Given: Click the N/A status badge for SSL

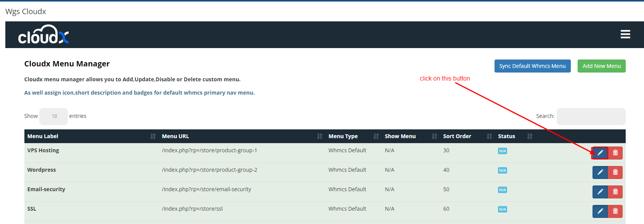Looking at the screenshot, I should pos(502,209).
